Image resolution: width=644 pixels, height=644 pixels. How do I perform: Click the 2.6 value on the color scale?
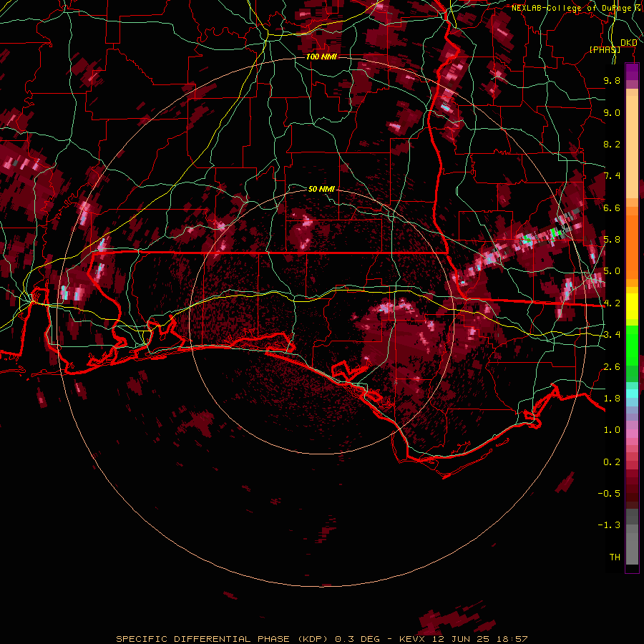(612, 367)
